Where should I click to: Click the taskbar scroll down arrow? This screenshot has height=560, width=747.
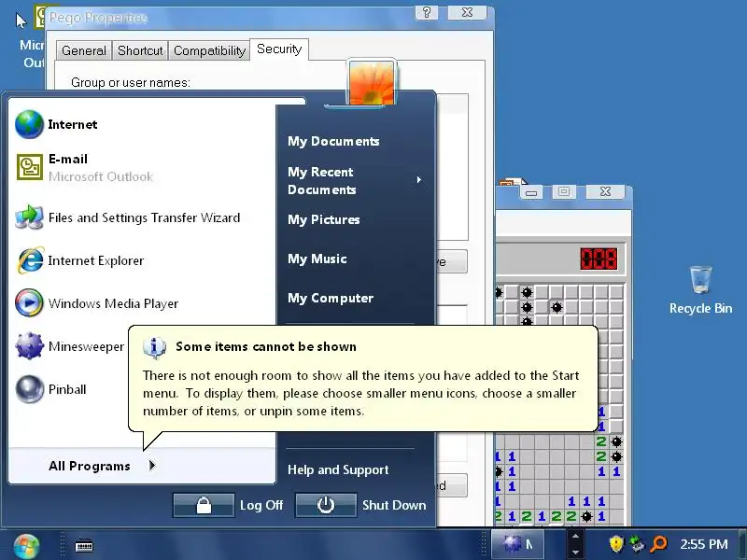pyautogui.click(x=575, y=552)
